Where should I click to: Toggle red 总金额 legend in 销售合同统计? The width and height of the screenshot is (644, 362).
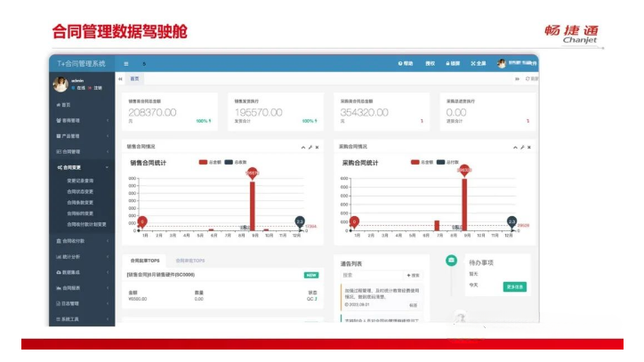tap(210, 162)
